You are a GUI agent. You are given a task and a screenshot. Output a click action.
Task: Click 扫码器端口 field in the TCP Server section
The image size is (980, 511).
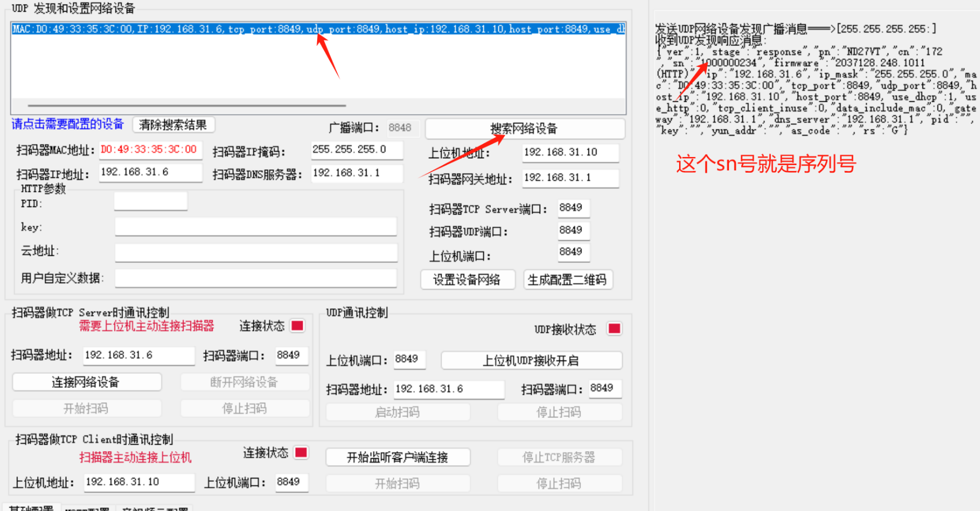pos(292,356)
